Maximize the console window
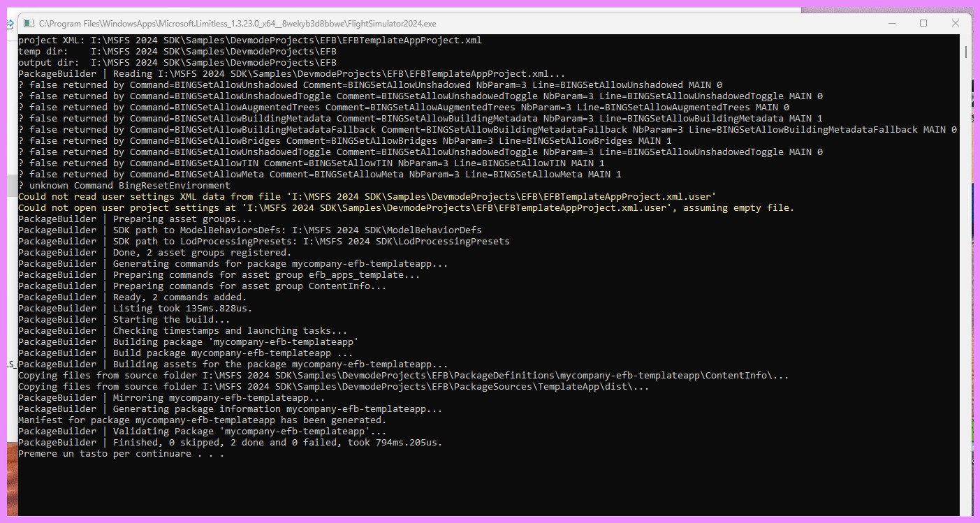Image resolution: width=980 pixels, height=523 pixels. pyautogui.click(x=923, y=23)
